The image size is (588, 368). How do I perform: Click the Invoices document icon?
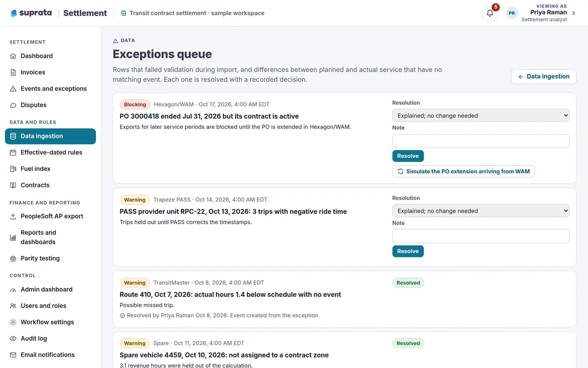point(13,72)
